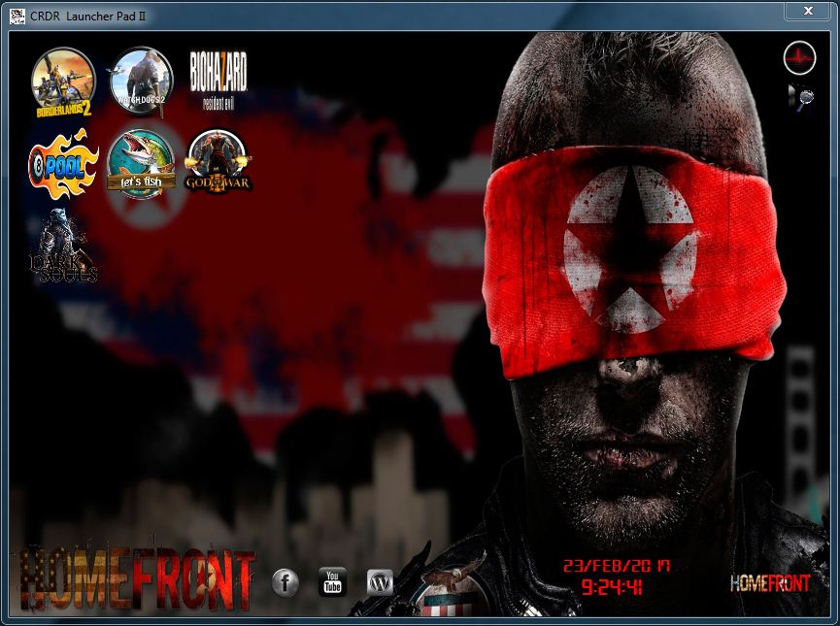840x626 pixels.
Task: Click the red date 23/FEB/2017
Action: coord(616,566)
